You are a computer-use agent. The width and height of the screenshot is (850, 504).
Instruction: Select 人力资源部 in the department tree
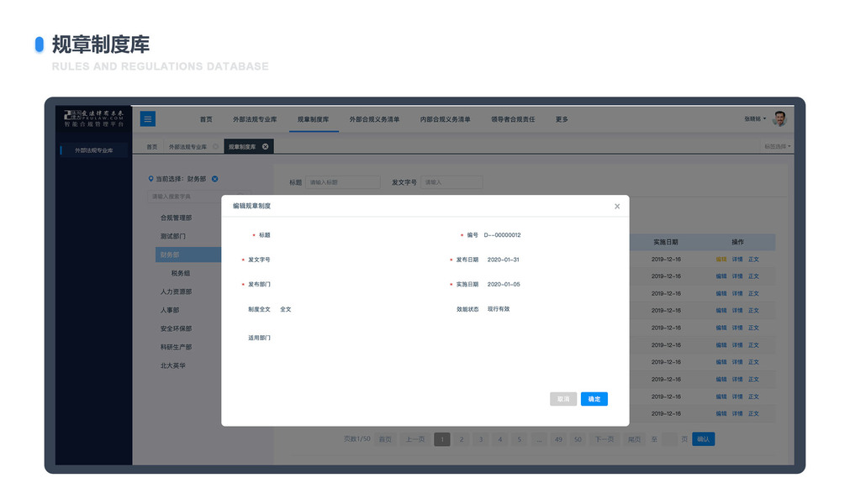(176, 291)
